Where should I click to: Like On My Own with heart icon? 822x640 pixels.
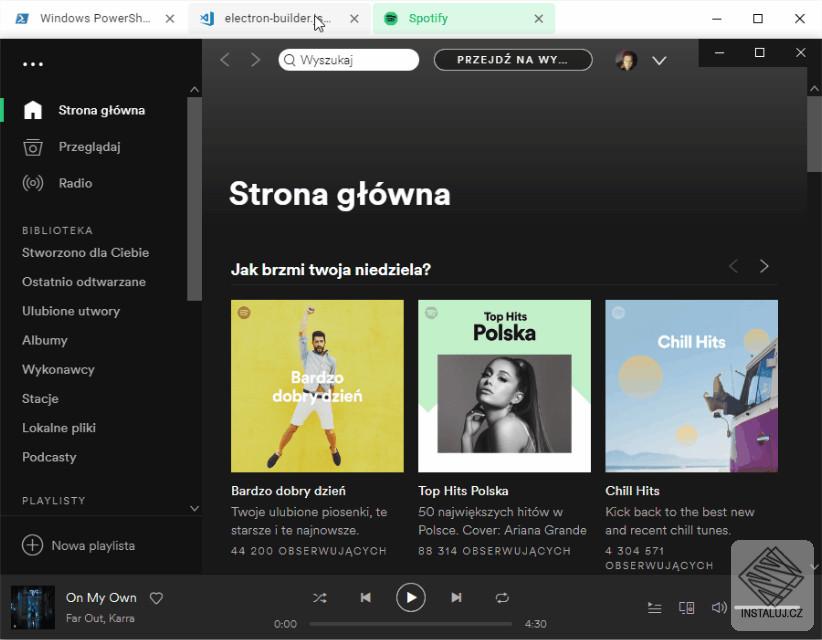pos(156,598)
